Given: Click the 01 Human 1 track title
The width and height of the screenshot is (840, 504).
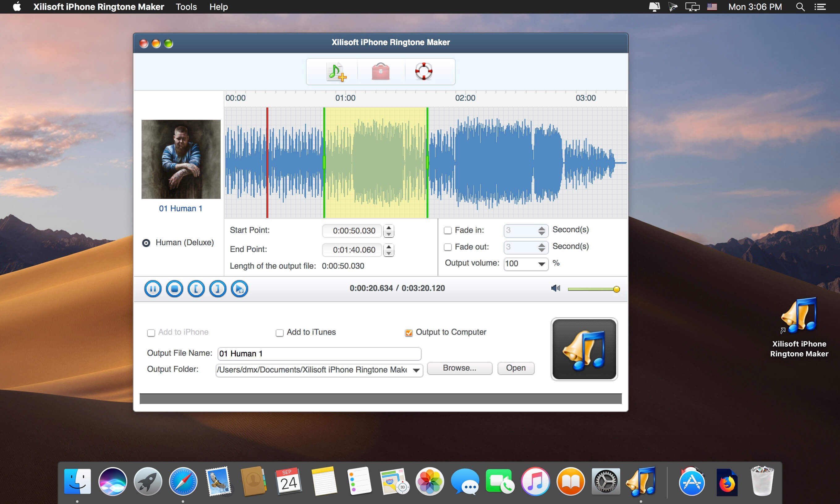Looking at the screenshot, I should 181,208.
